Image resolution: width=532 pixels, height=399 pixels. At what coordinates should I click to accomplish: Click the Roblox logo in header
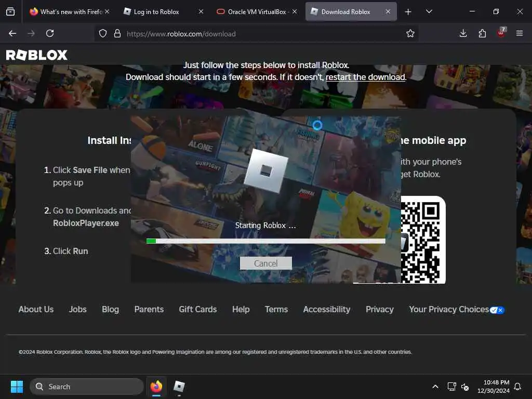[37, 55]
